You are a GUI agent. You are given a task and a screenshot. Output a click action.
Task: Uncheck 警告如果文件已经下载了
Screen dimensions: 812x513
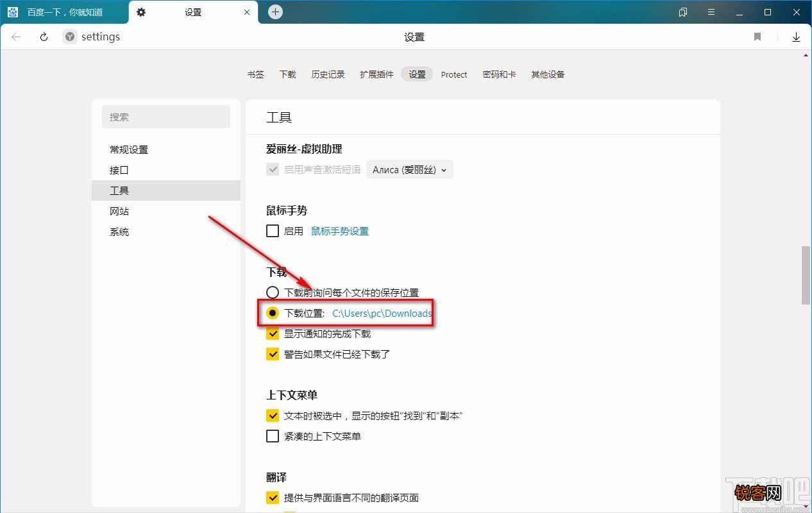click(x=273, y=353)
